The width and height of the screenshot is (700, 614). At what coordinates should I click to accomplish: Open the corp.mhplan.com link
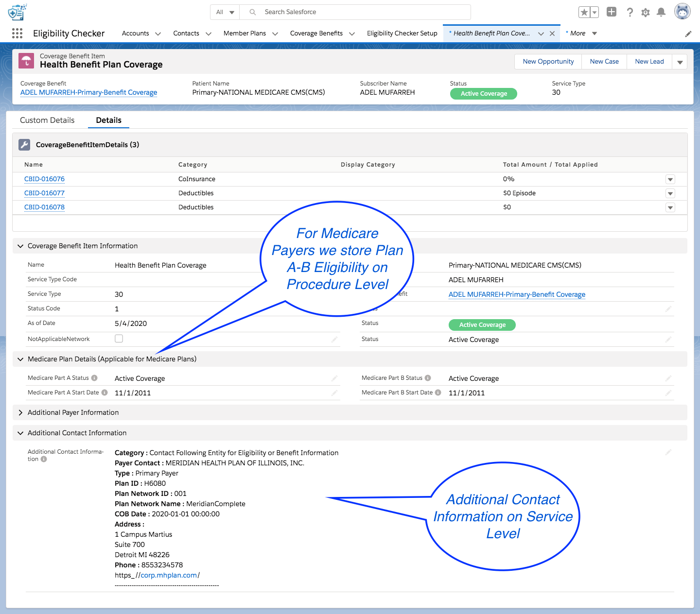point(169,575)
